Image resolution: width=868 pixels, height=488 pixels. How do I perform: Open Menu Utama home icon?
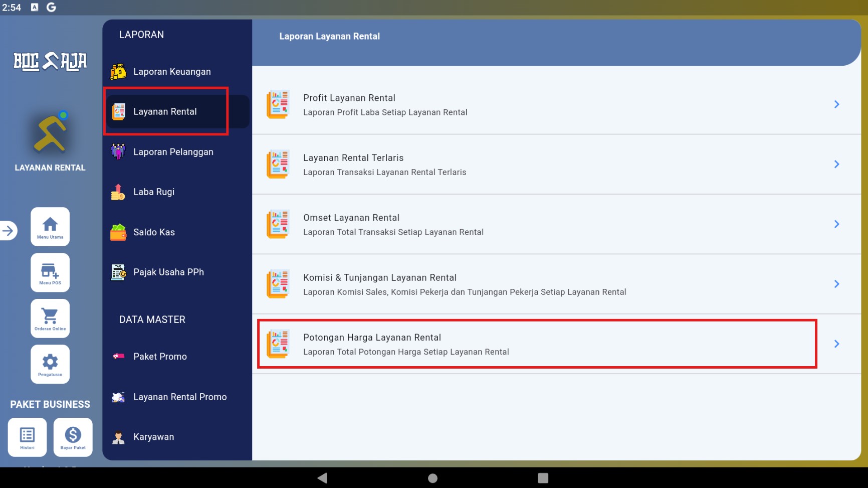[x=50, y=227]
